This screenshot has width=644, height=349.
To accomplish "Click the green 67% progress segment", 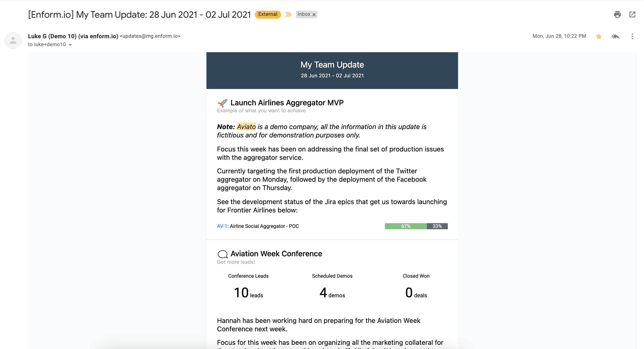I will tap(405, 226).
